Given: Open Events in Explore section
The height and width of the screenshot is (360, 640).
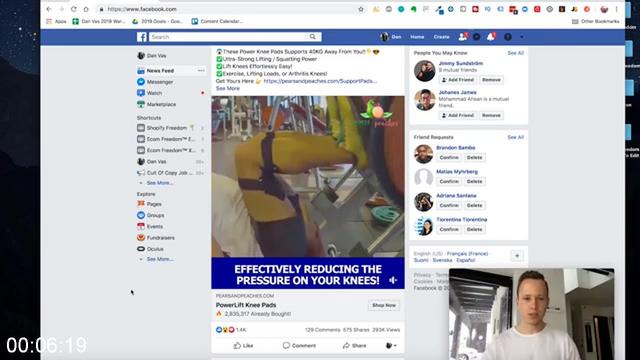Looking at the screenshot, I should [155, 227].
